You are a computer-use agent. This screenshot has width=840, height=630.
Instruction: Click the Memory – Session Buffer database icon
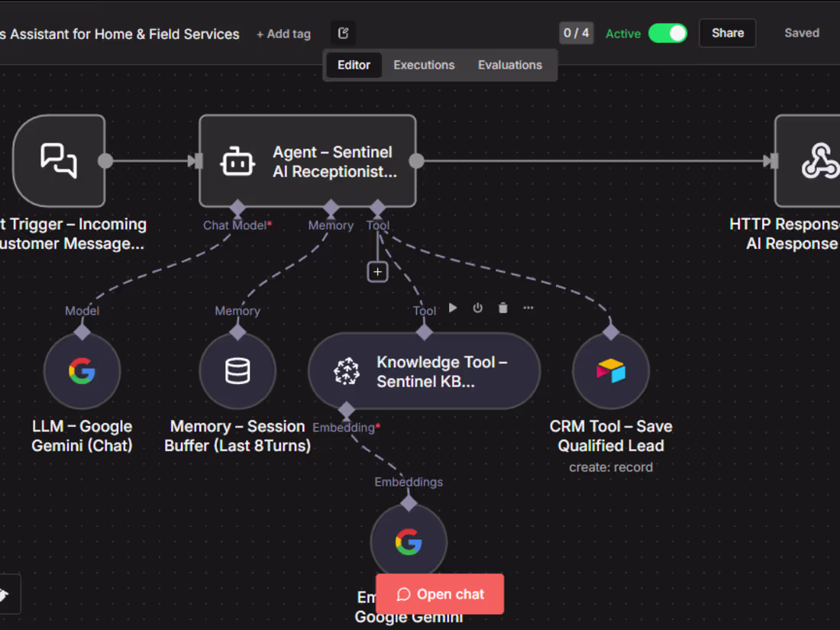237,371
